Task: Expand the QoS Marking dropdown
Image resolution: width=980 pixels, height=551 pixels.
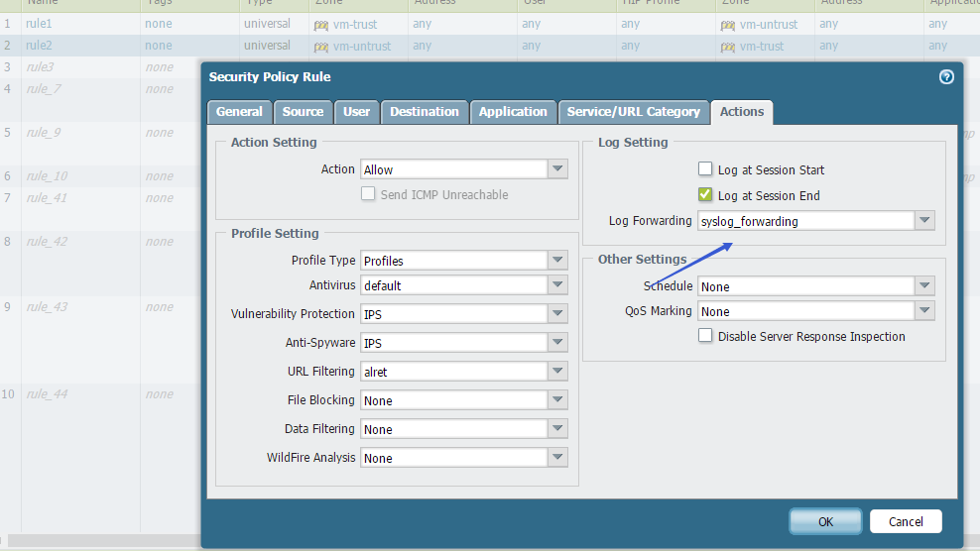Action: pyautogui.click(x=924, y=311)
